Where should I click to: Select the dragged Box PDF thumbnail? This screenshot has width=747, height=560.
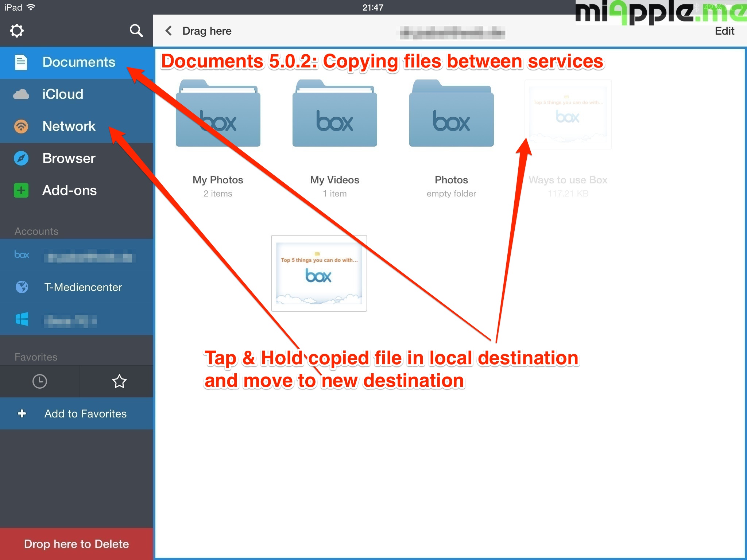[x=319, y=273]
